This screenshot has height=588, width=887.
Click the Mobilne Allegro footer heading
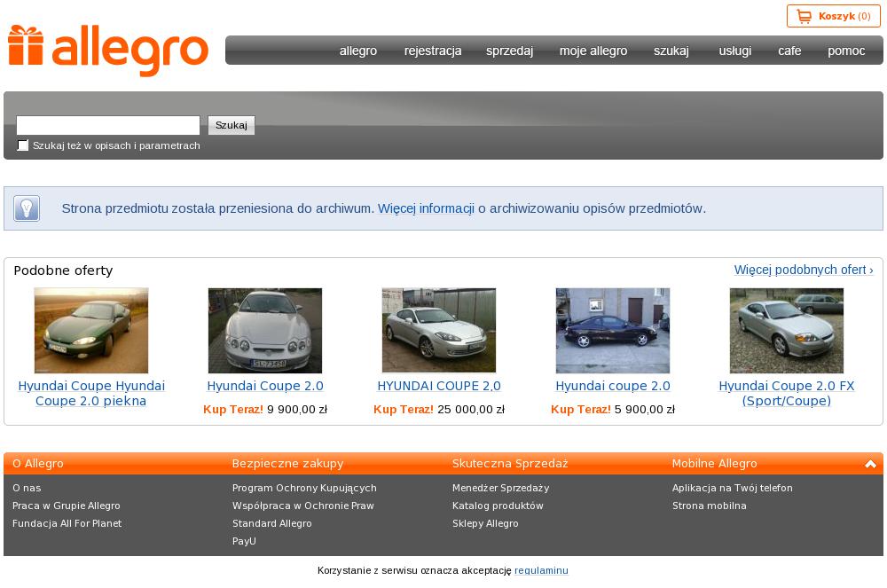(x=714, y=464)
